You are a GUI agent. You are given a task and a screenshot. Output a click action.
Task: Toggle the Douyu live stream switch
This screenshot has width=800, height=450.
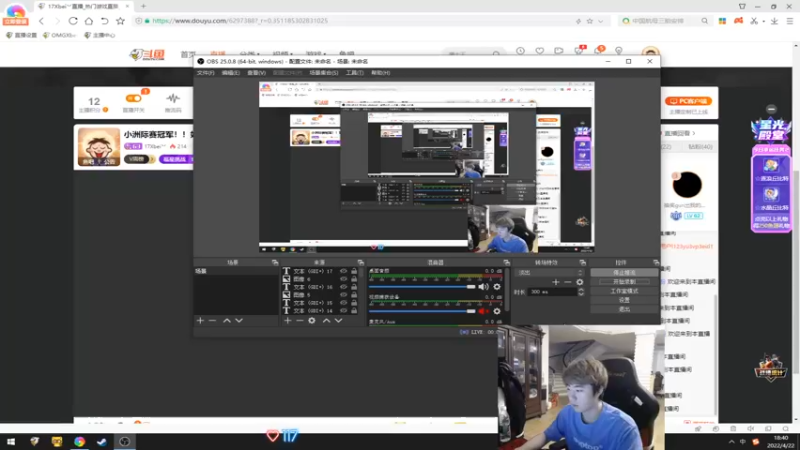[x=134, y=98]
